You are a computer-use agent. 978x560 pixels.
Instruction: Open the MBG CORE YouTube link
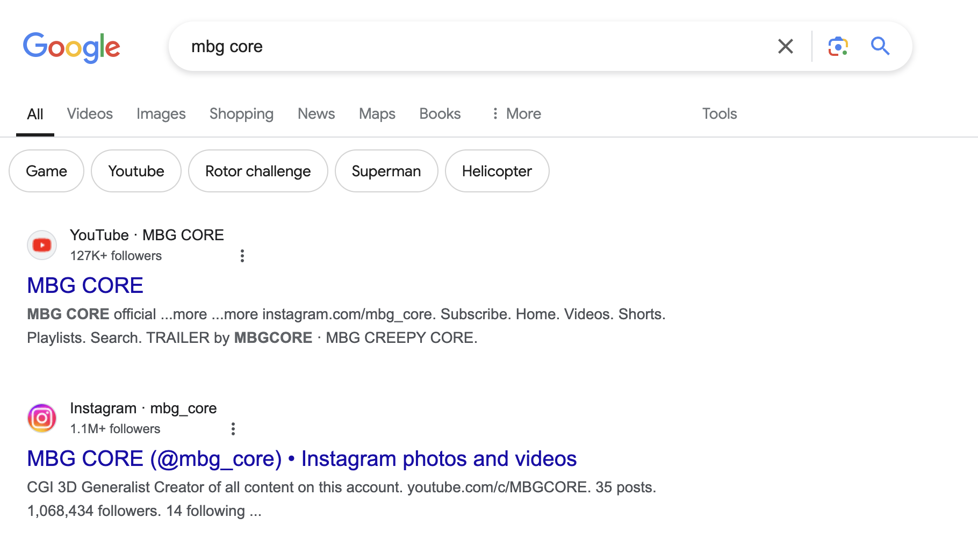85,285
